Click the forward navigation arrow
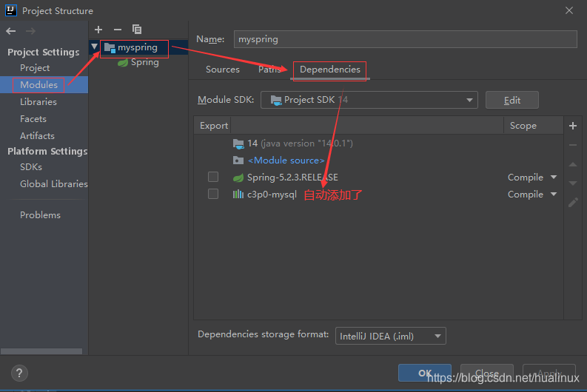The height and width of the screenshot is (392, 587). click(30, 31)
